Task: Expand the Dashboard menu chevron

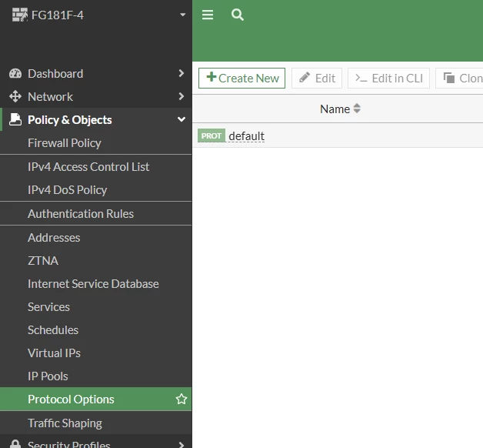Action: click(x=182, y=73)
